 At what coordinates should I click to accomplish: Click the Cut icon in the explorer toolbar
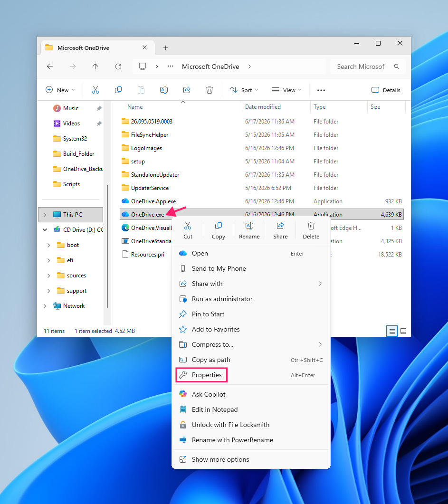tap(95, 90)
